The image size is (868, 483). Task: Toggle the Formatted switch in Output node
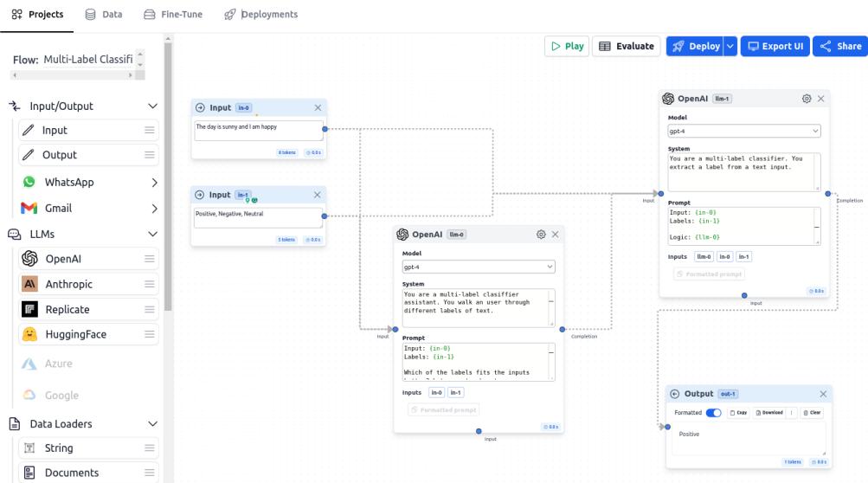coord(714,413)
